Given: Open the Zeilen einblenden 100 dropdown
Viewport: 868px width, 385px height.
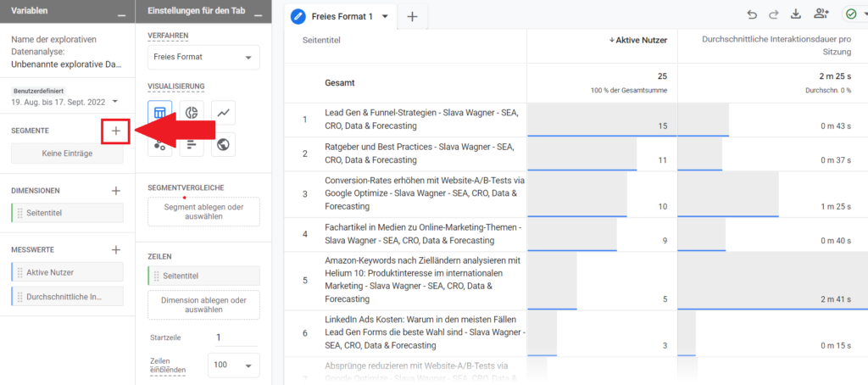Looking at the screenshot, I should (x=233, y=365).
